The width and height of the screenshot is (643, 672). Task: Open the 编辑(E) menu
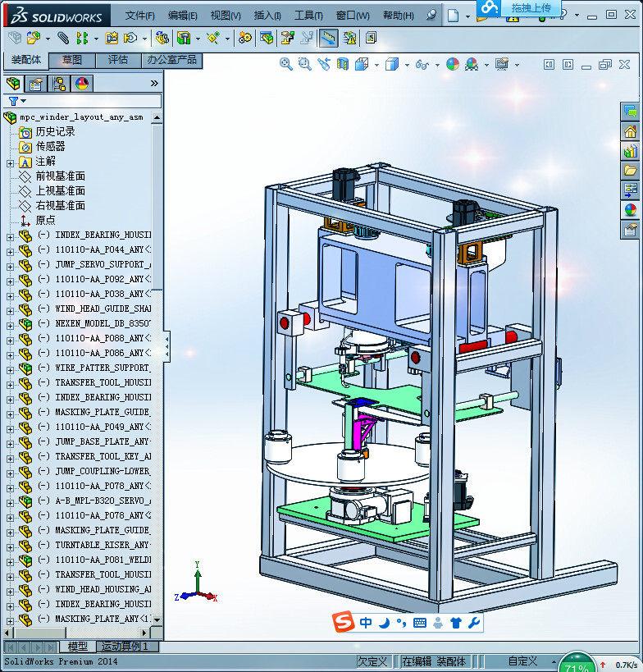click(x=183, y=16)
